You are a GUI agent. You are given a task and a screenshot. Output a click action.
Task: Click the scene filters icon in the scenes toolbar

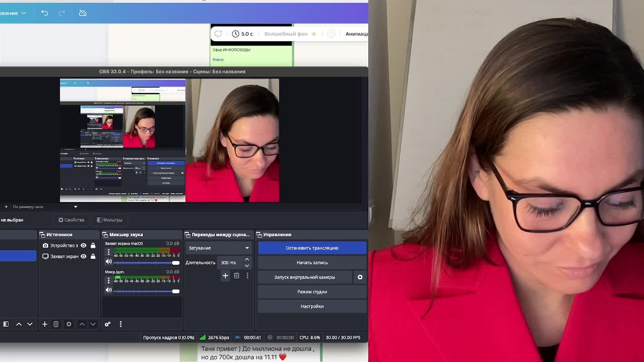point(6,324)
